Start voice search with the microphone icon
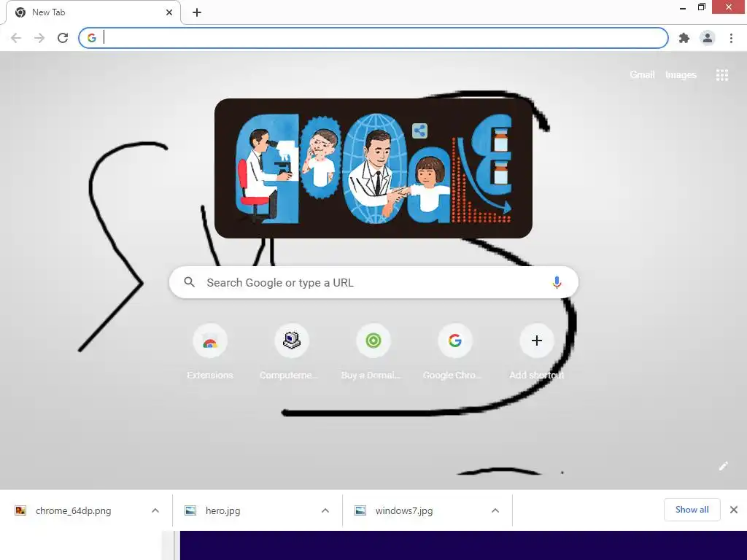 [557, 282]
